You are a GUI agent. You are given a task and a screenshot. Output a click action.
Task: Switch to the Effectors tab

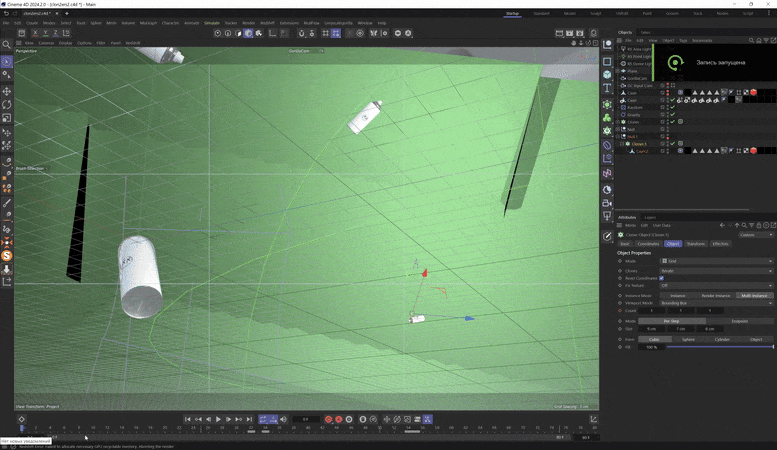720,243
